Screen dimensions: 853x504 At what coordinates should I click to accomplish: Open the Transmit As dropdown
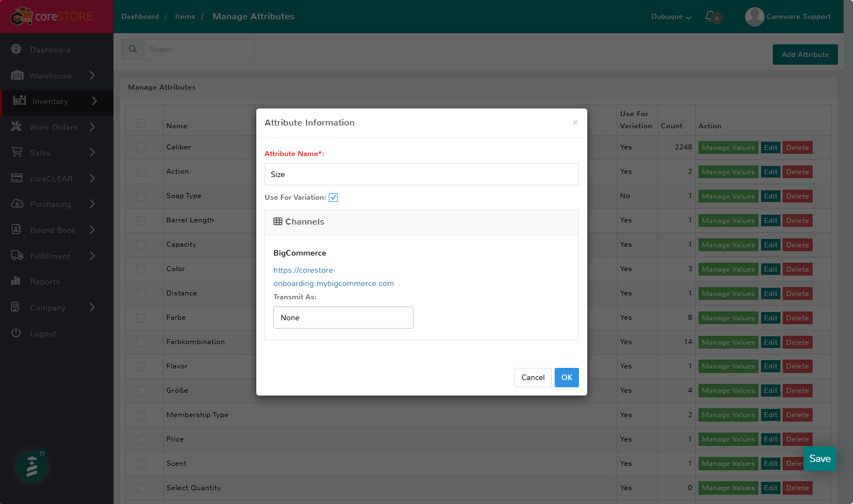tap(343, 318)
